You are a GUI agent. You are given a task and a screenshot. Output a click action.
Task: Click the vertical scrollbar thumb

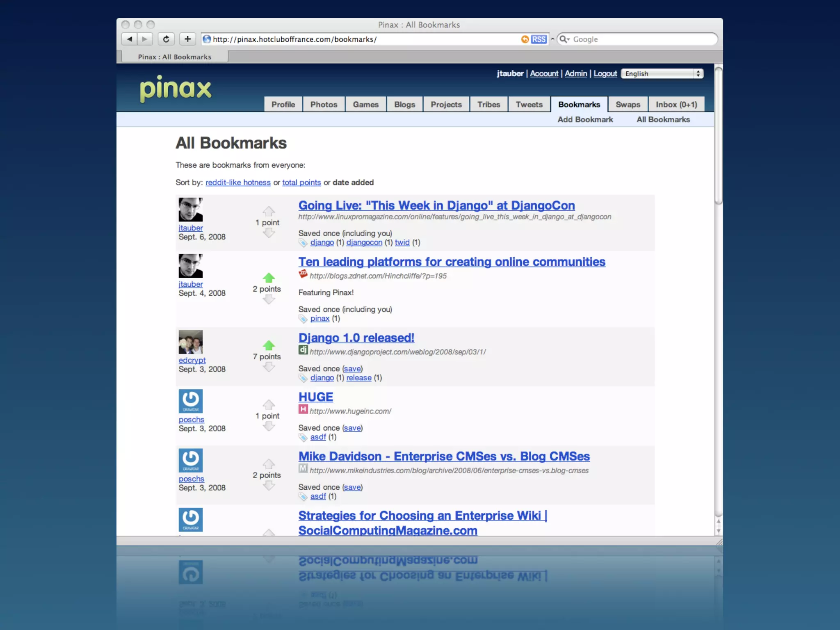718,135
